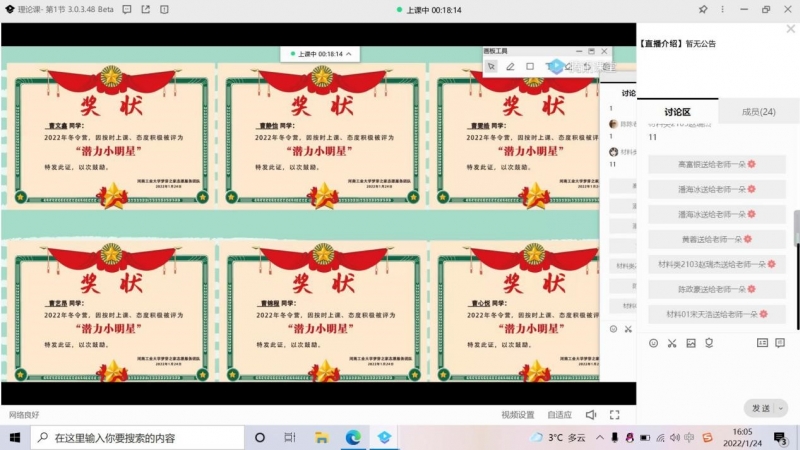Click the discussion panel scrollbar
This screenshot has width=800, height=450.
[796, 228]
